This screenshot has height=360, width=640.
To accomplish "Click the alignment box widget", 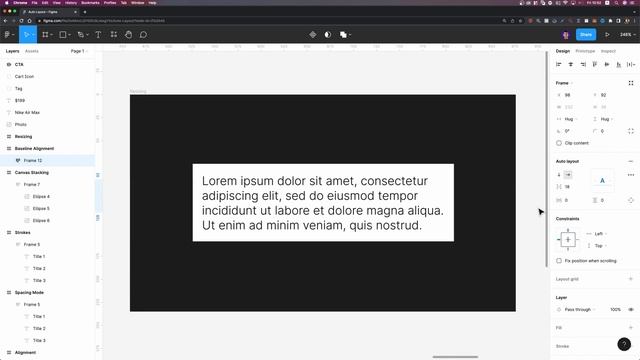I will [x=602, y=180].
